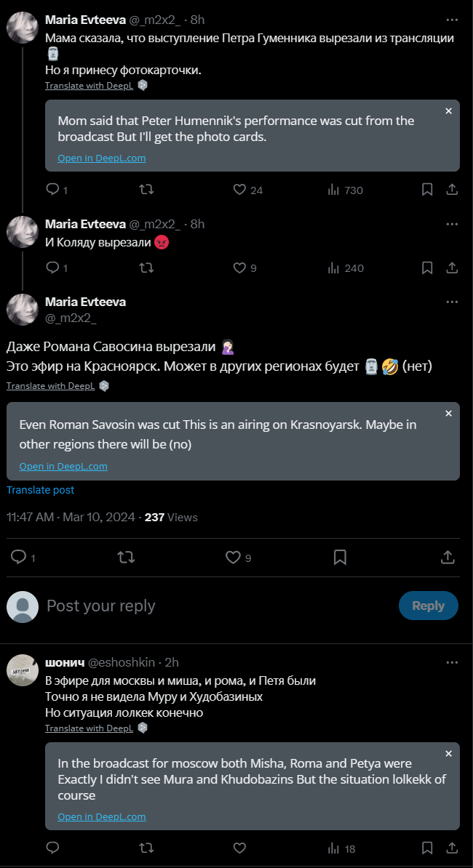Open more options menu on main tweet
The height and width of the screenshot is (868, 473).
pyautogui.click(x=452, y=301)
